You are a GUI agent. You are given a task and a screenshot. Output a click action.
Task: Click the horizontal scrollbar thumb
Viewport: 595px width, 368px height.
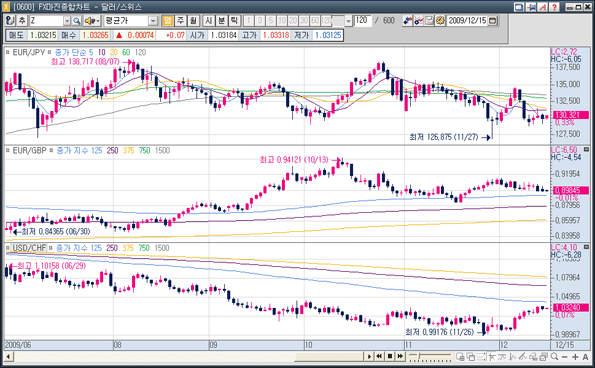coord(329,357)
